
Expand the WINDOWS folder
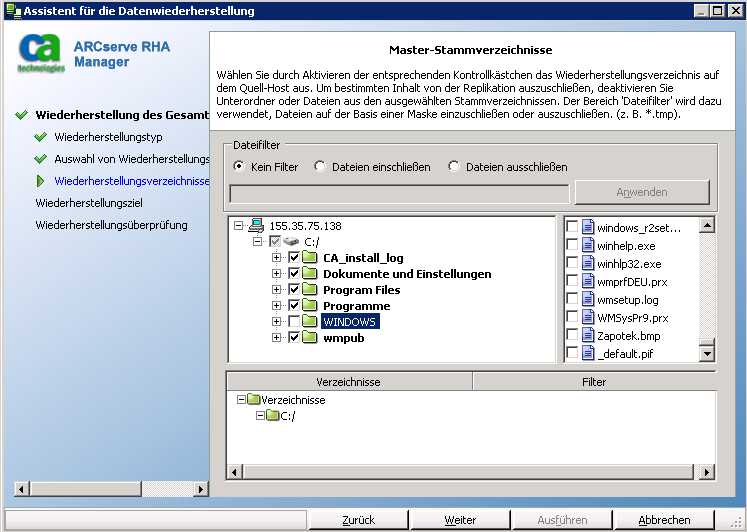pos(276,321)
